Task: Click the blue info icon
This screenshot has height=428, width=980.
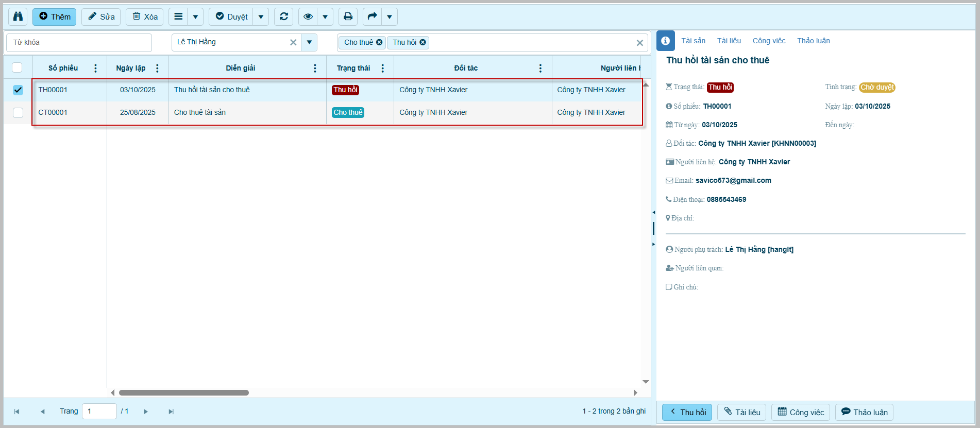Action: pyautogui.click(x=665, y=41)
